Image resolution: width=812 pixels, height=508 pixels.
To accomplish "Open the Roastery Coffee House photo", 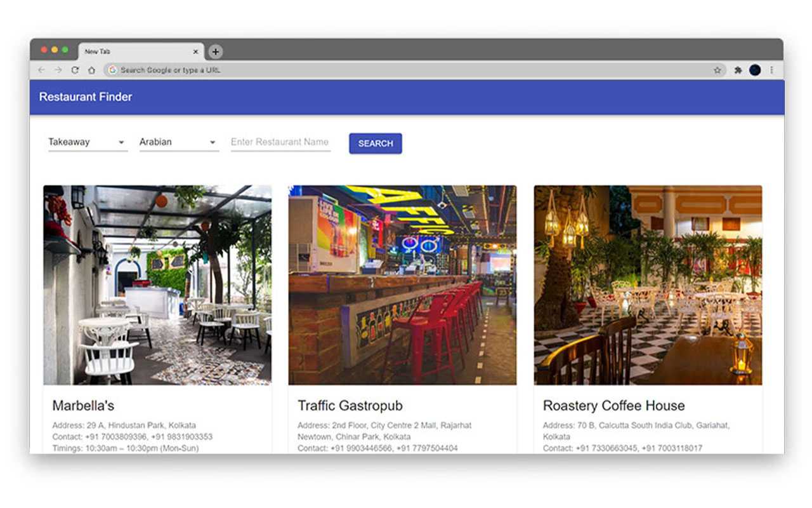I will (648, 285).
